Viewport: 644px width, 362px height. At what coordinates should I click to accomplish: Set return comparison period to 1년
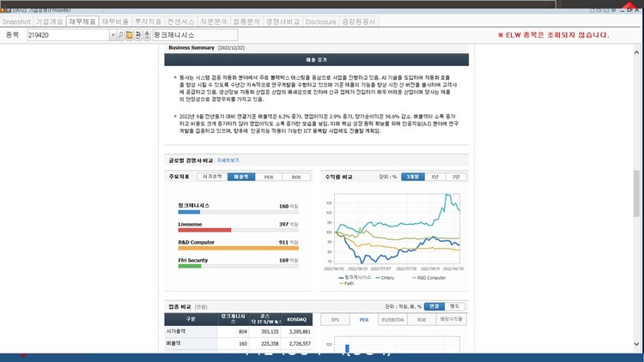[x=435, y=177]
